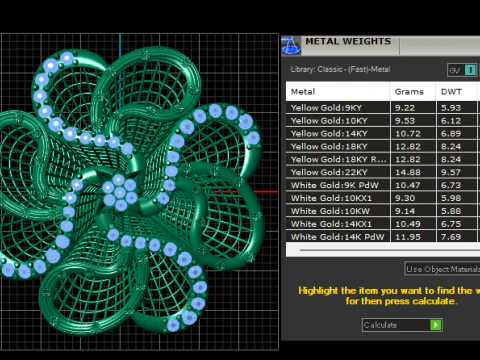Image resolution: width=480 pixels, height=360 pixels.
Task: Click the Use Object Materials button
Action: 442,269
